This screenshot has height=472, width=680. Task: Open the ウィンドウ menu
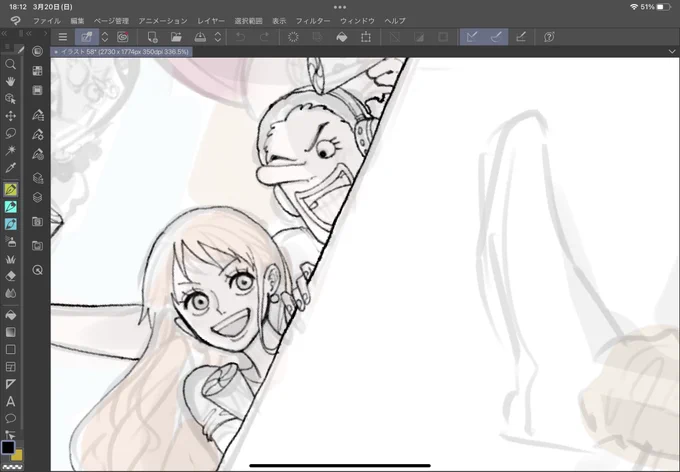pyautogui.click(x=357, y=21)
